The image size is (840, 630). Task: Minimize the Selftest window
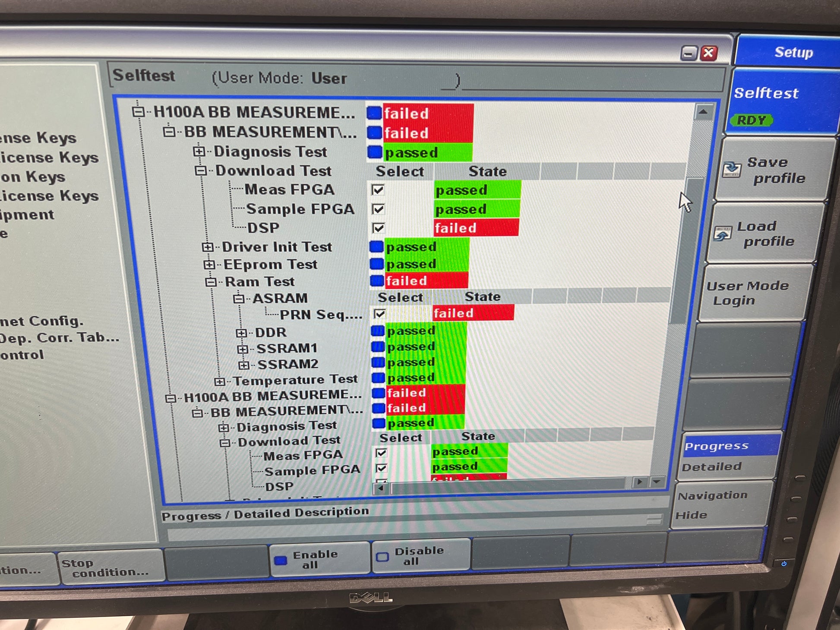(689, 54)
